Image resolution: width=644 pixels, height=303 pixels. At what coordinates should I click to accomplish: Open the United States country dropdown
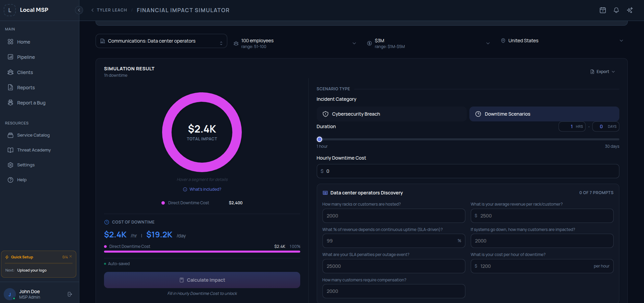[x=562, y=41]
